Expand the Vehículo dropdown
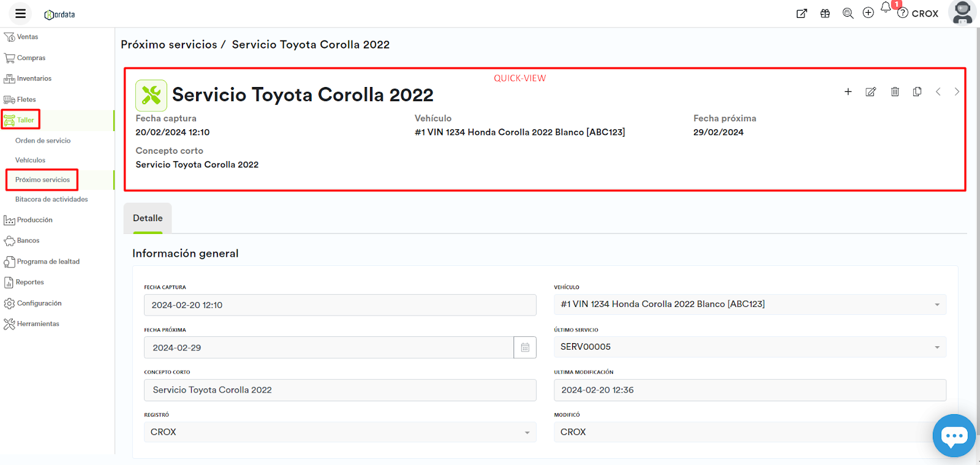The image size is (980, 465). pos(937,304)
